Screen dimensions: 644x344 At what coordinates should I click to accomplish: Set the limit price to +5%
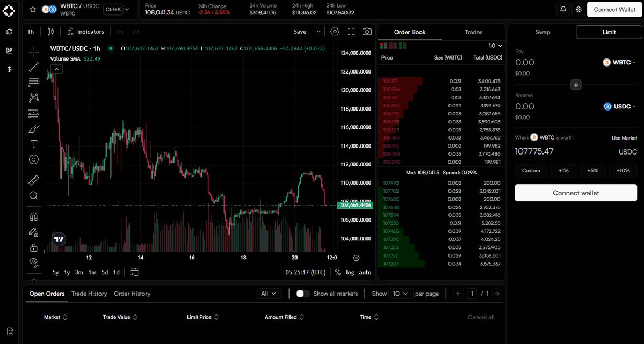coord(592,170)
